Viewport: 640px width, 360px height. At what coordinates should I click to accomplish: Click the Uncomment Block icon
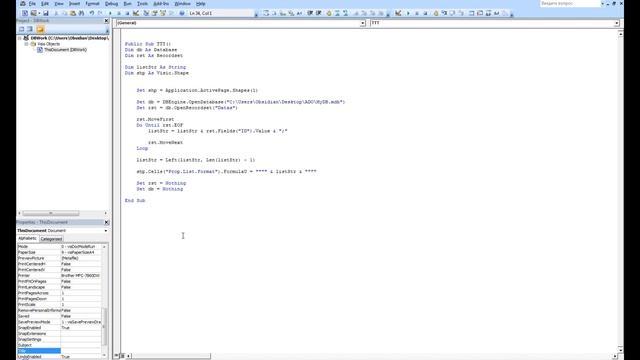[x=346, y=13]
